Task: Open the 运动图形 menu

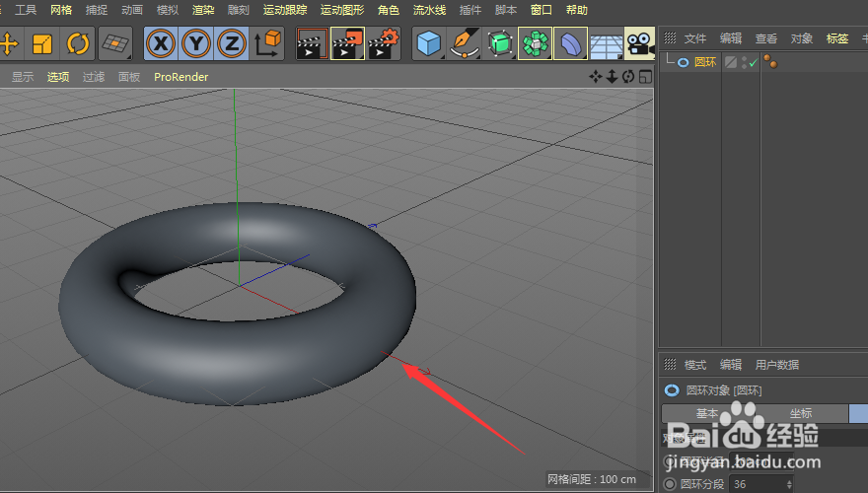Action: pyautogui.click(x=342, y=10)
